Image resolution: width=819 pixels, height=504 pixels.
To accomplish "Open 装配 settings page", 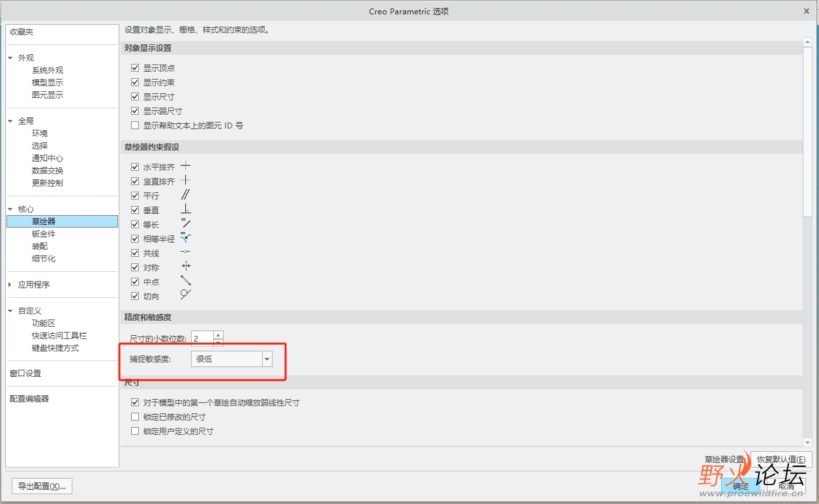I will click(x=40, y=246).
